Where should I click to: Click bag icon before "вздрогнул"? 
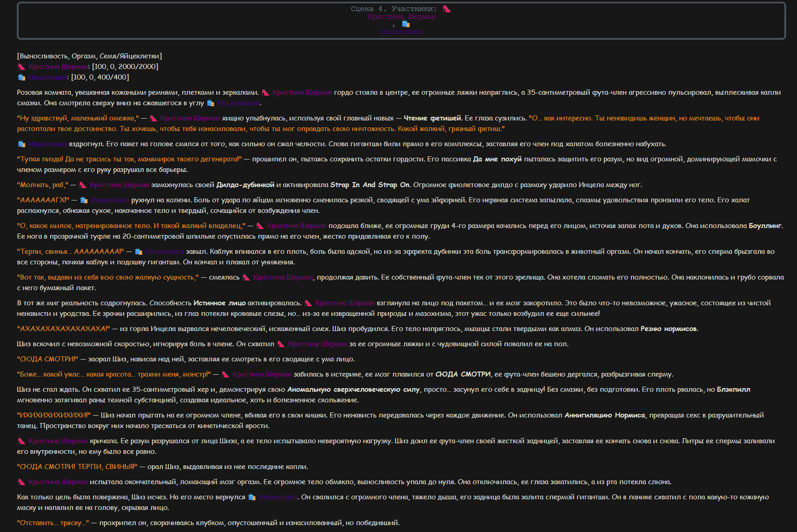(21, 144)
